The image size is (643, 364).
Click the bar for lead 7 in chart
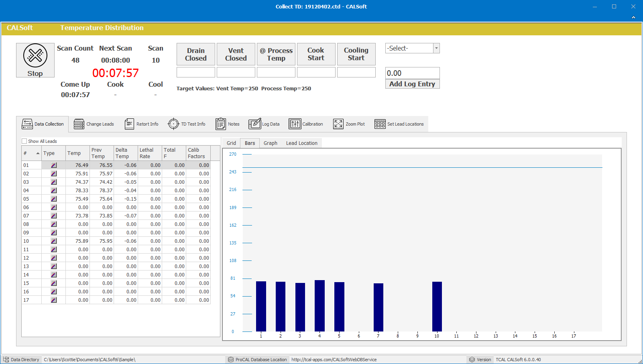(x=378, y=307)
